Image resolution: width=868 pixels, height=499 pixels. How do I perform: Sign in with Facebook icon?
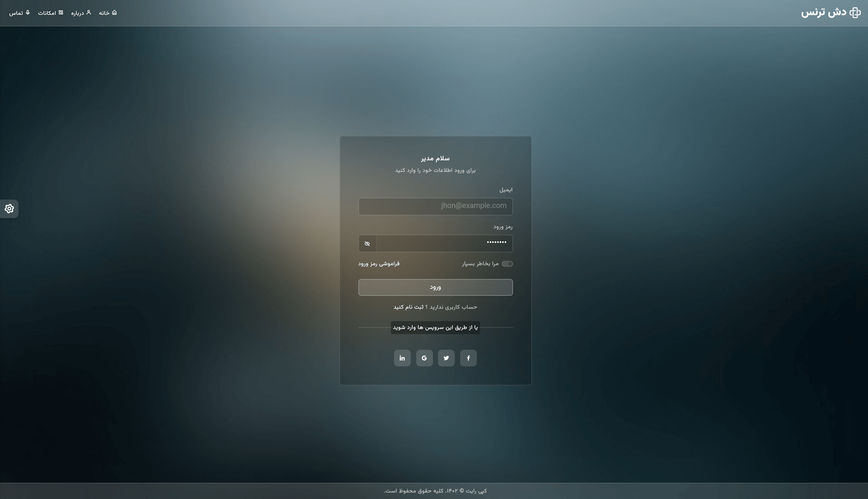click(468, 358)
